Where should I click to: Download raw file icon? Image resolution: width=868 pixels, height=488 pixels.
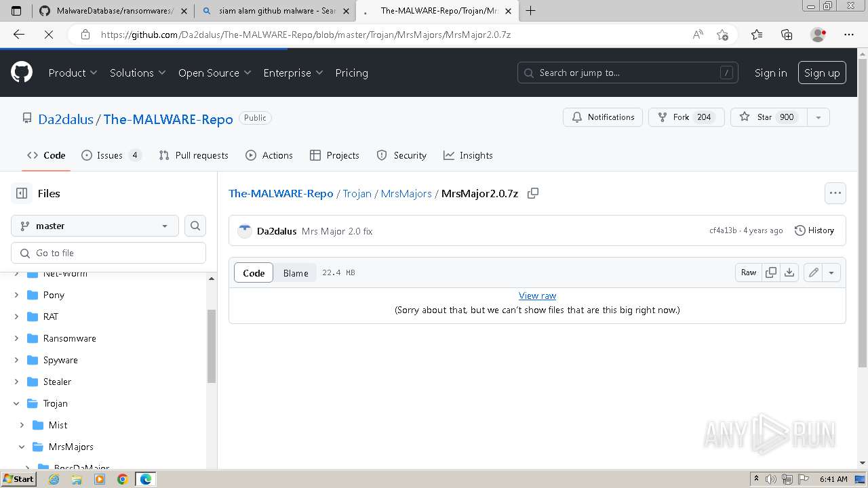coord(789,272)
